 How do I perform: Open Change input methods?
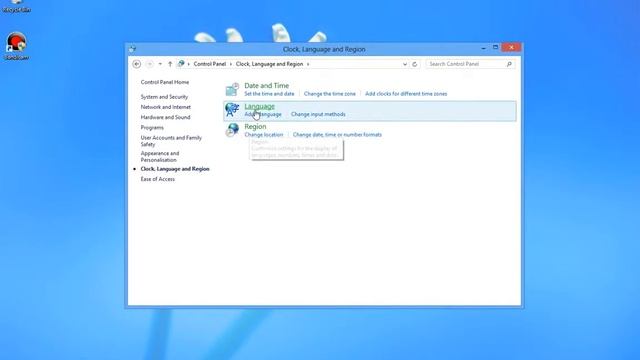318,114
